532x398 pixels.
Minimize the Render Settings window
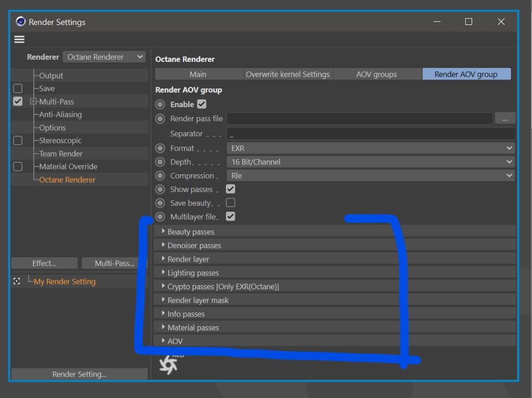pos(437,22)
